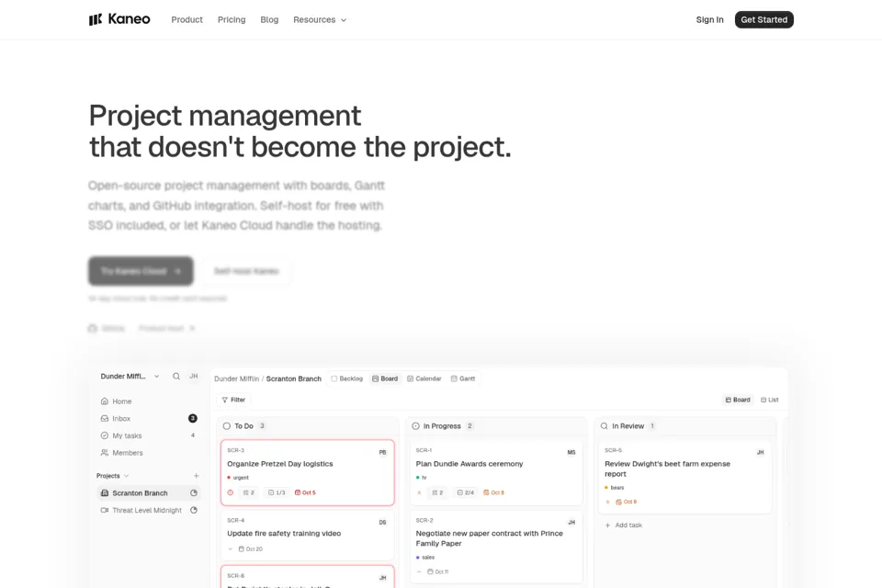Viewport: 882px width, 588px height.
Task: Switch to List view toggle
Action: tap(770, 400)
